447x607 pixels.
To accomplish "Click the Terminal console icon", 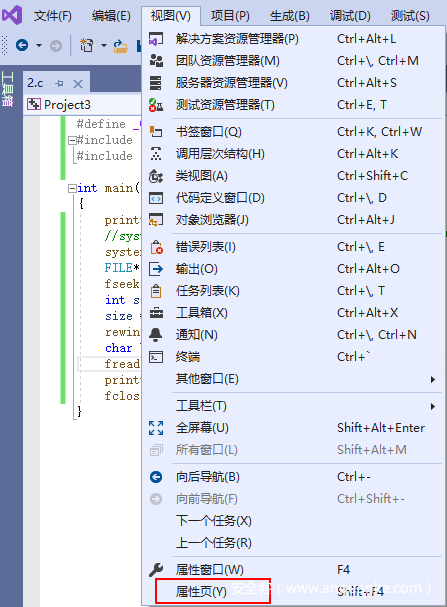I will [x=156, y=357].
